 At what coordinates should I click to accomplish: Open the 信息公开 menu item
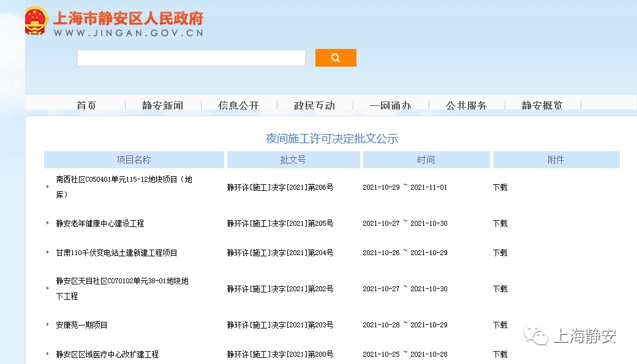coord(238,105)
